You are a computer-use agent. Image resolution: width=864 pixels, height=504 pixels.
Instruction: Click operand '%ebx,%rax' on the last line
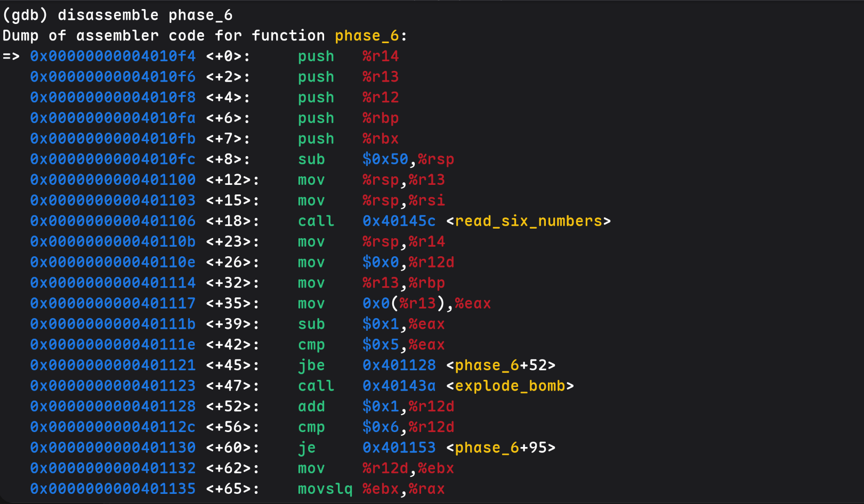tap(403, 489)
